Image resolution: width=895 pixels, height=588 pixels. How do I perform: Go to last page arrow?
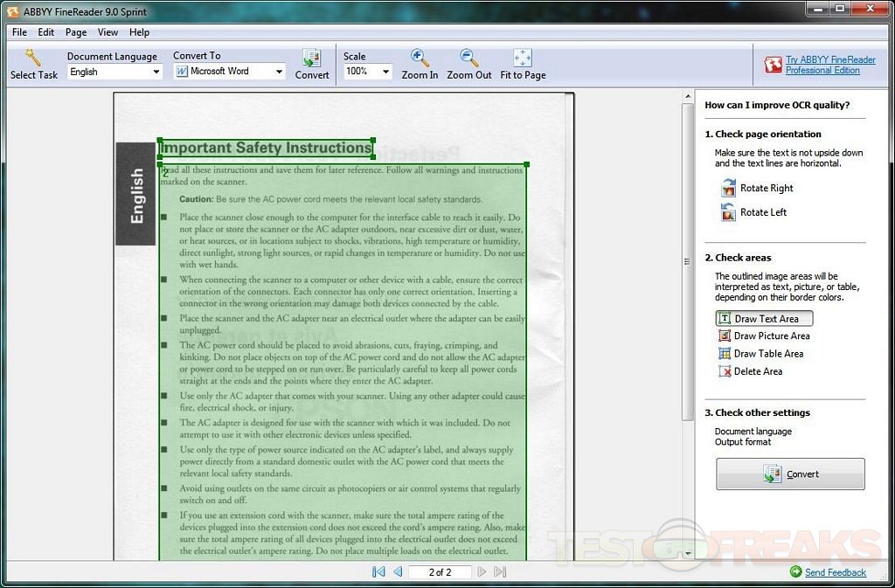500,571
